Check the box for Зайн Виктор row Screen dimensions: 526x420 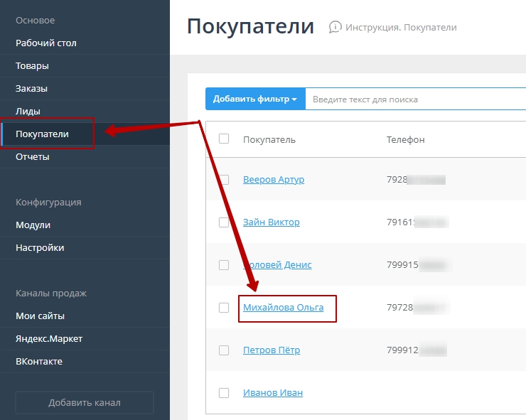(x=224, y=222)
